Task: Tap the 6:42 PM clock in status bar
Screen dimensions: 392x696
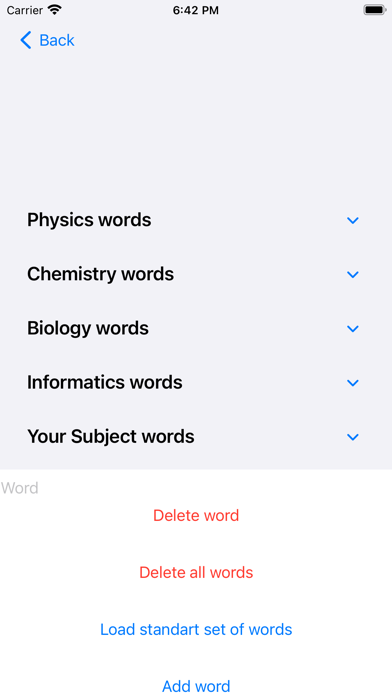Action: (196, 11)
